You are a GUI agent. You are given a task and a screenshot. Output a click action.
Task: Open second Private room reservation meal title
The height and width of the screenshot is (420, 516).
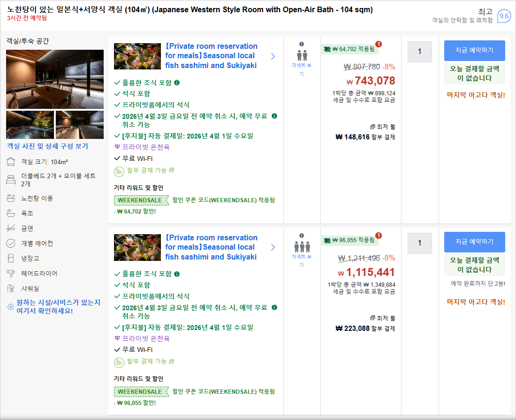pos(211,247)
